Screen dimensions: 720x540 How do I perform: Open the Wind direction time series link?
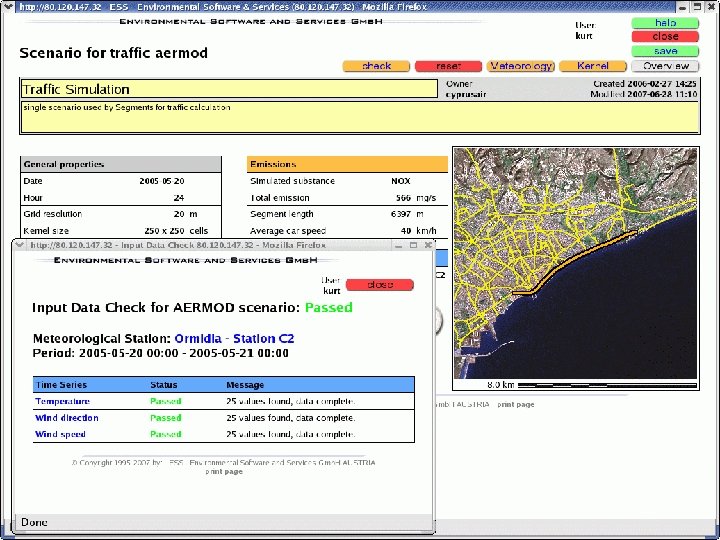[67, 418]
